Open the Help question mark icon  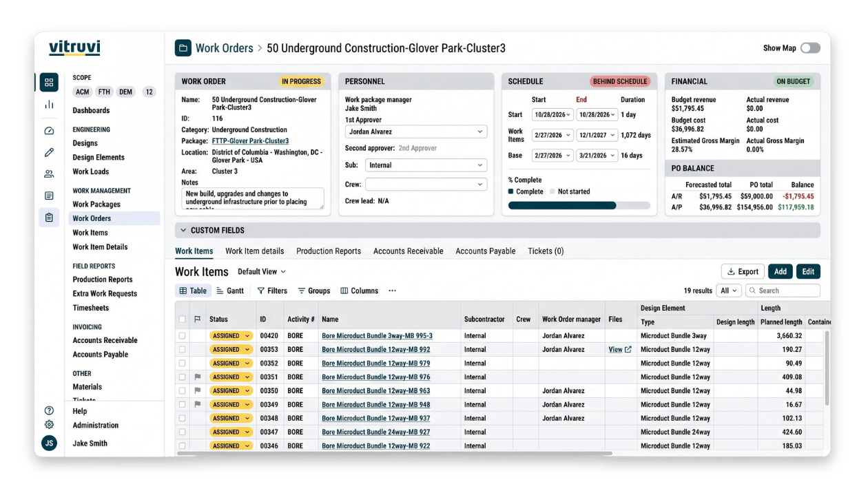(49, 411)
